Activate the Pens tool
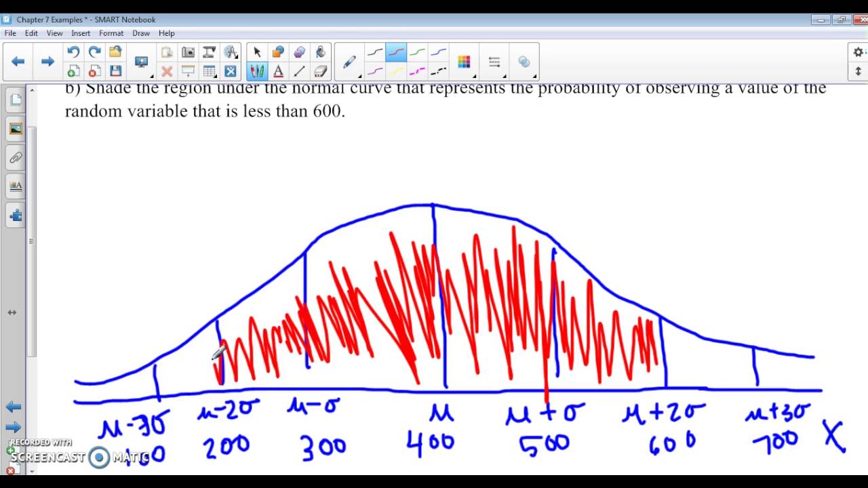The width and height of the screenshot is (868, 488). [257, 71]
